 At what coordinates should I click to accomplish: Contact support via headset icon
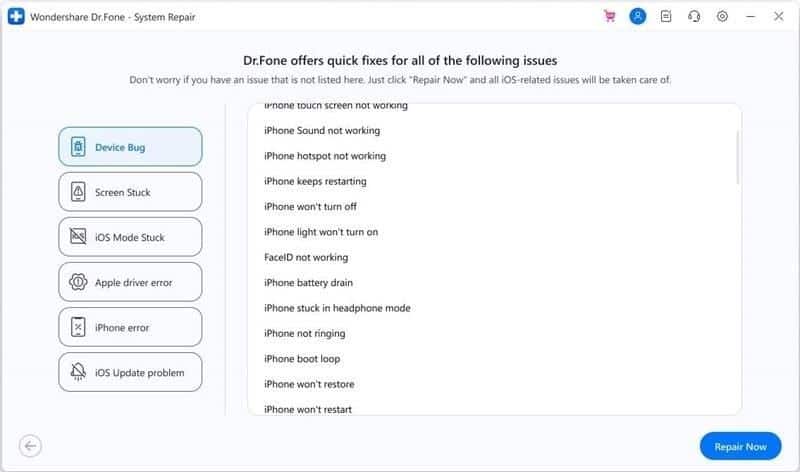pos(694,17)
